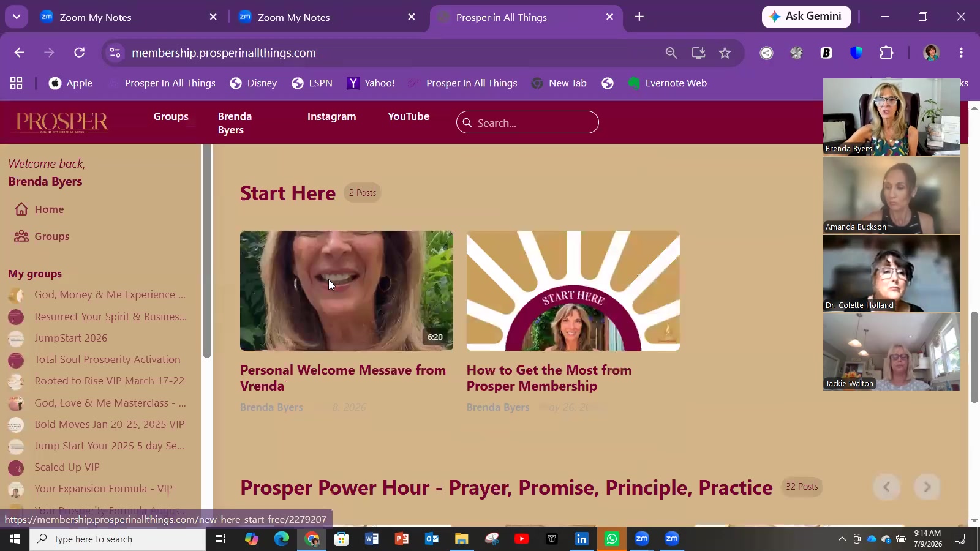Screen dimensions: 980x551
Task: Bookmark this page with the star icon
Action: (725, 53)
